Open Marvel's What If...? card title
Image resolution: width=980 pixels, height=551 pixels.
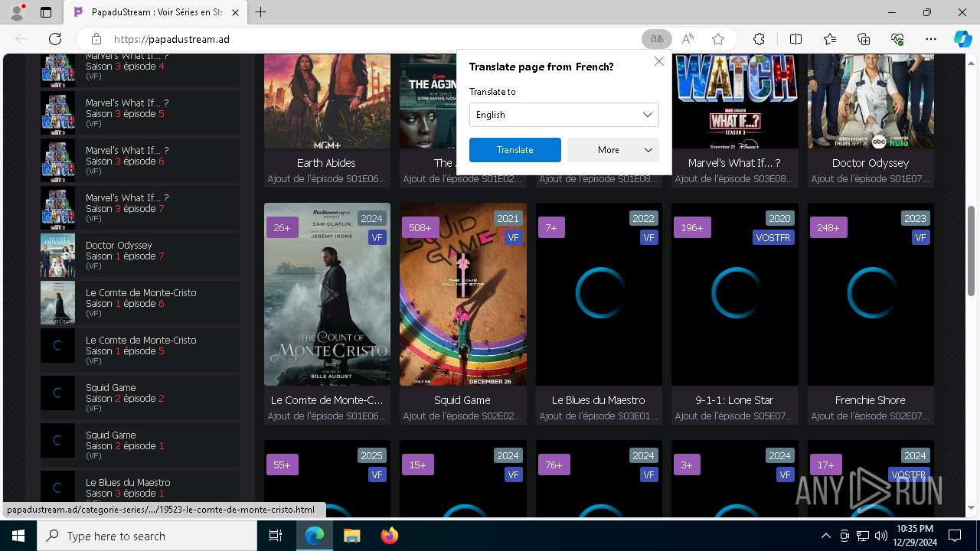(x=734, y=163)
